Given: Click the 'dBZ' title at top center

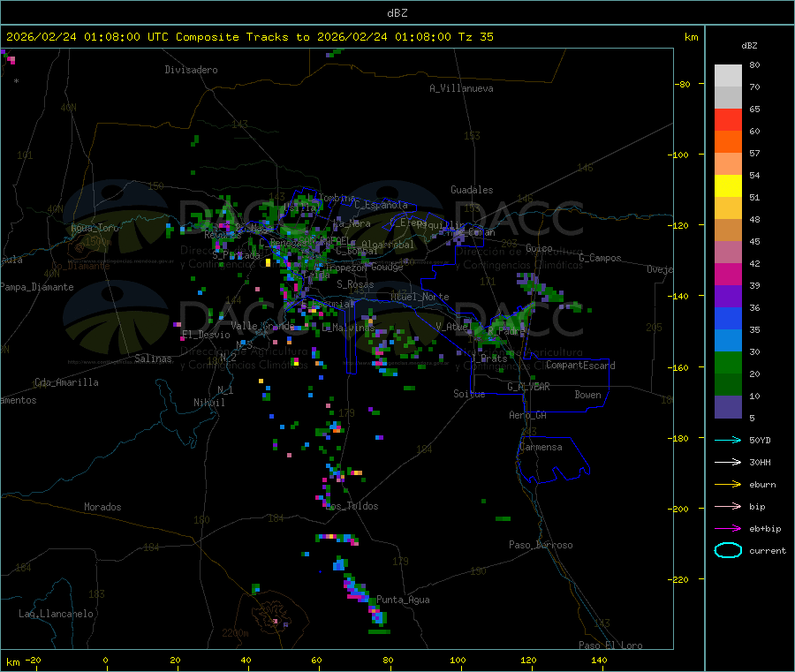Looking at the screenshot, I should click(397, 13).
